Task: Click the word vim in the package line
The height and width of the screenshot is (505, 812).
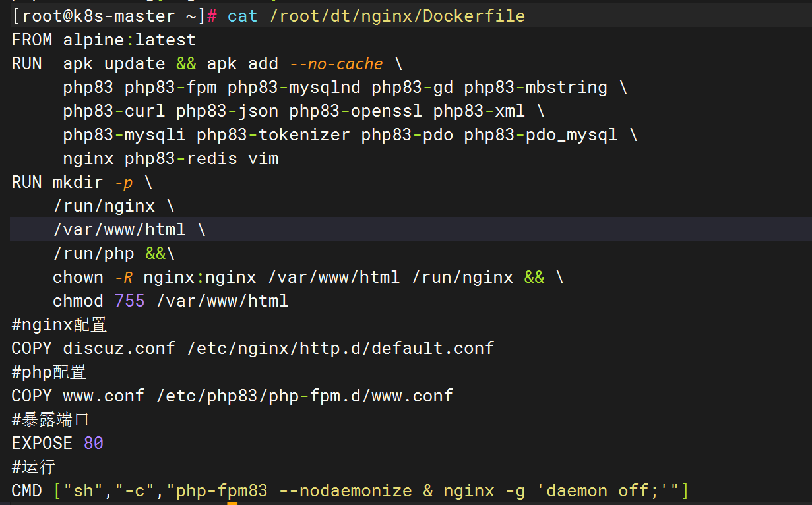Action: (x=263, y=158)
